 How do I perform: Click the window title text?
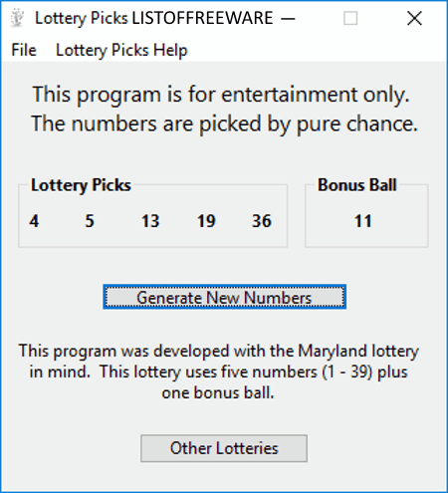click(154, 18)
